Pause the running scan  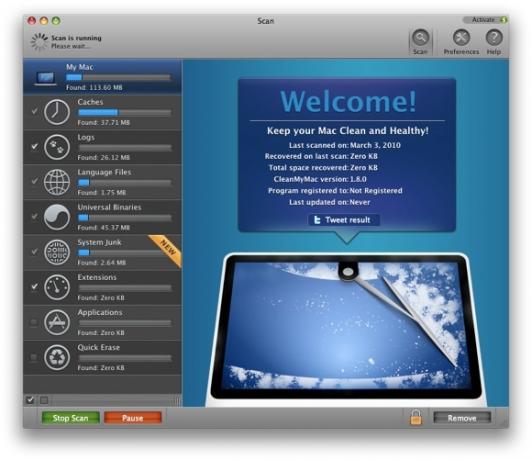[x=133, y=418]
